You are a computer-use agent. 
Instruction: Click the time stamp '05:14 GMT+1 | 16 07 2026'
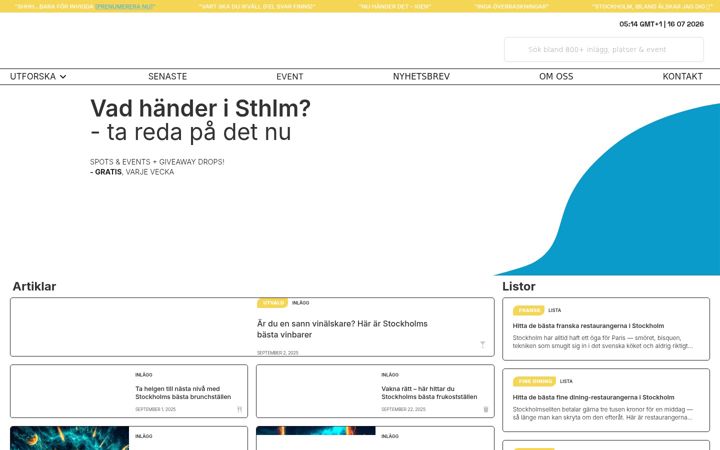coord(661,24)
